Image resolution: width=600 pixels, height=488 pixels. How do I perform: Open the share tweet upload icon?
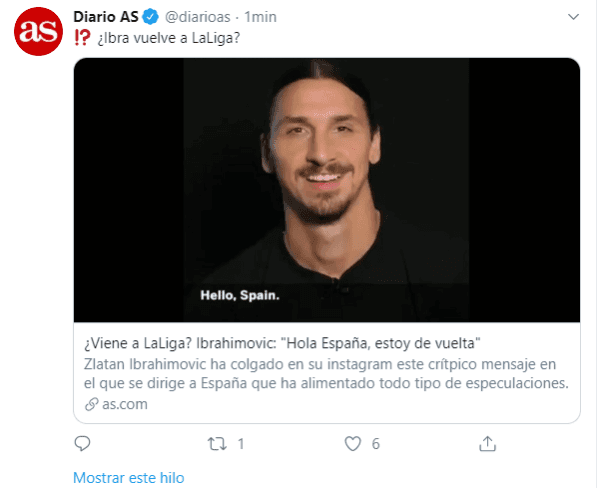pyautogui.click(x=487, y=444)
